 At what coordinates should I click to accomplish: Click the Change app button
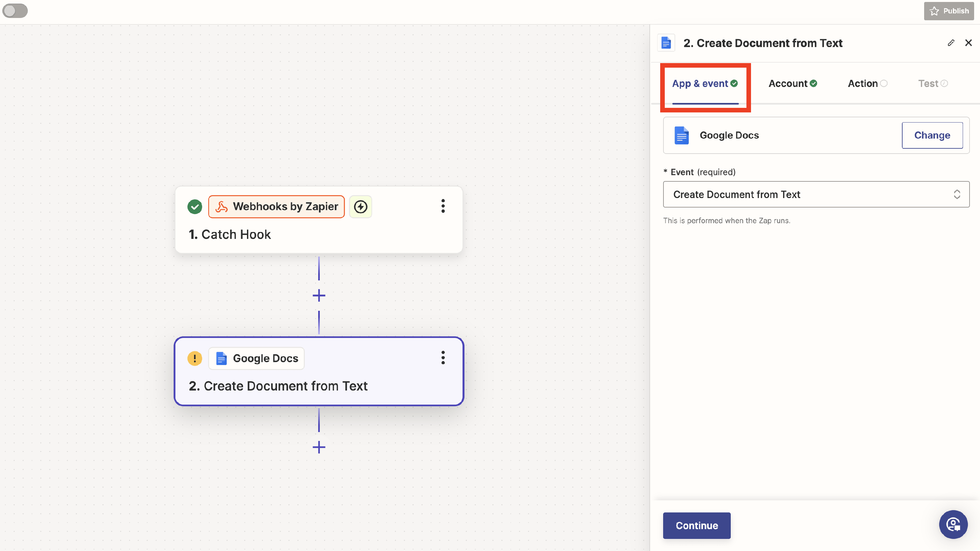point(932,136)
